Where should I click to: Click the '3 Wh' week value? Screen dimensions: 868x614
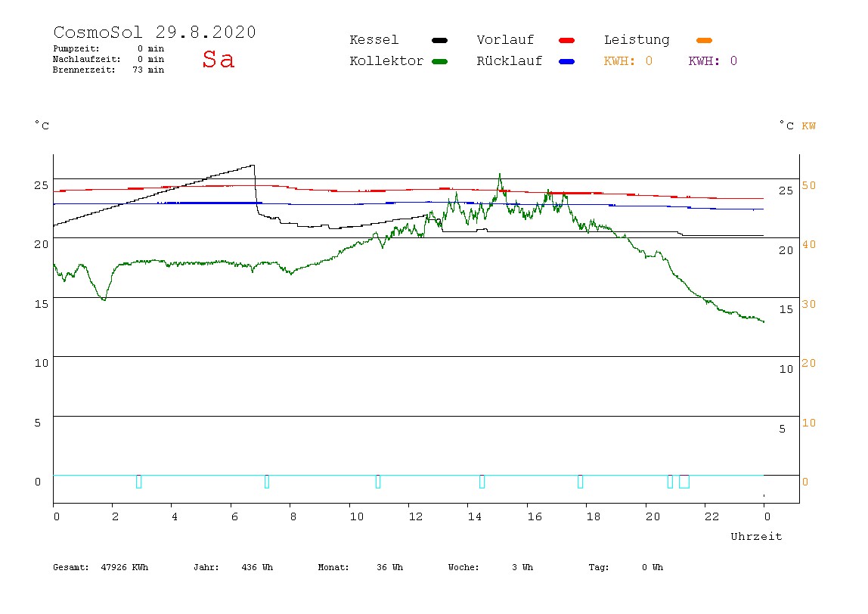[522, 567]
